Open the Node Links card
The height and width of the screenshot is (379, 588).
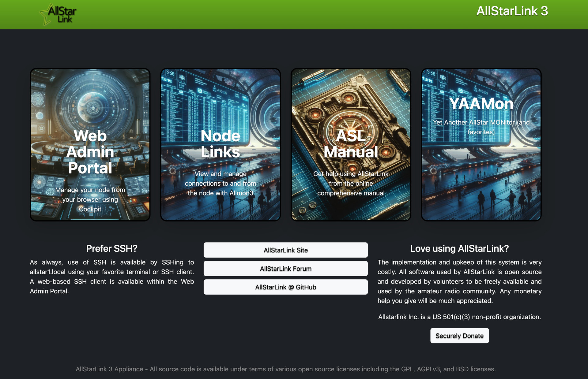(x=221, y=144)
